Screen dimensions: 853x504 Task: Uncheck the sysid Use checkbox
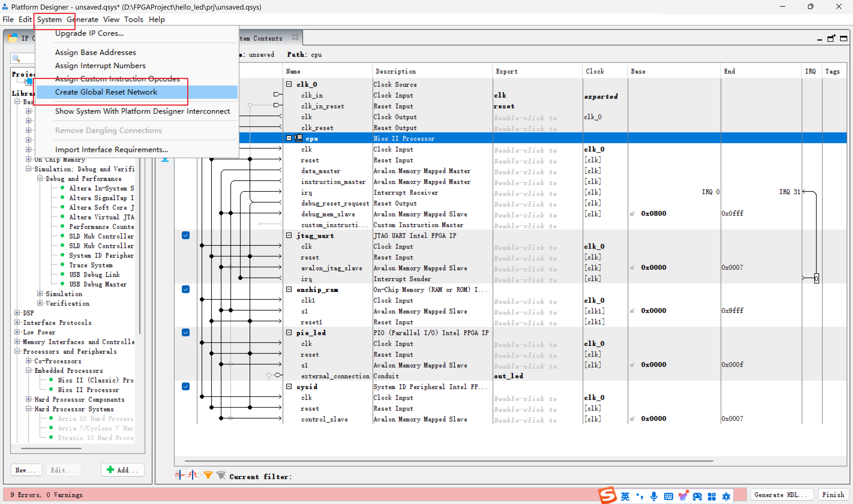[x=186, y=386]
